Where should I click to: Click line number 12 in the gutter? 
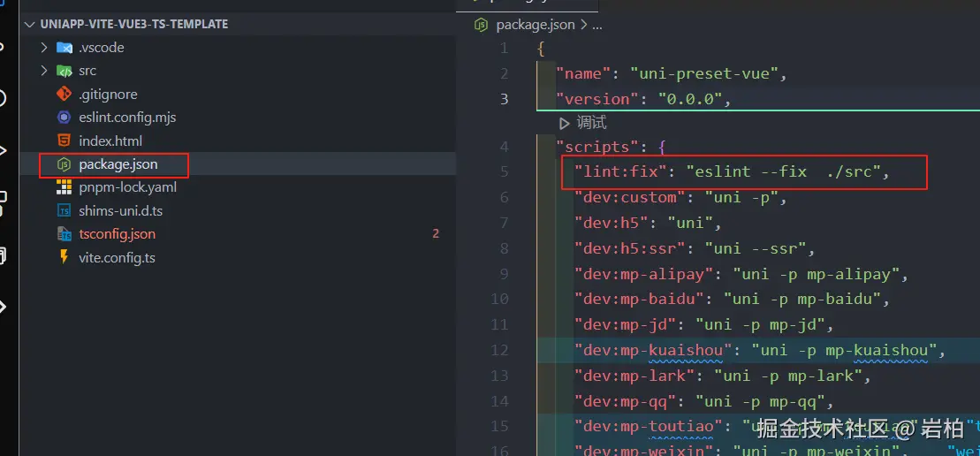[500, 351]
